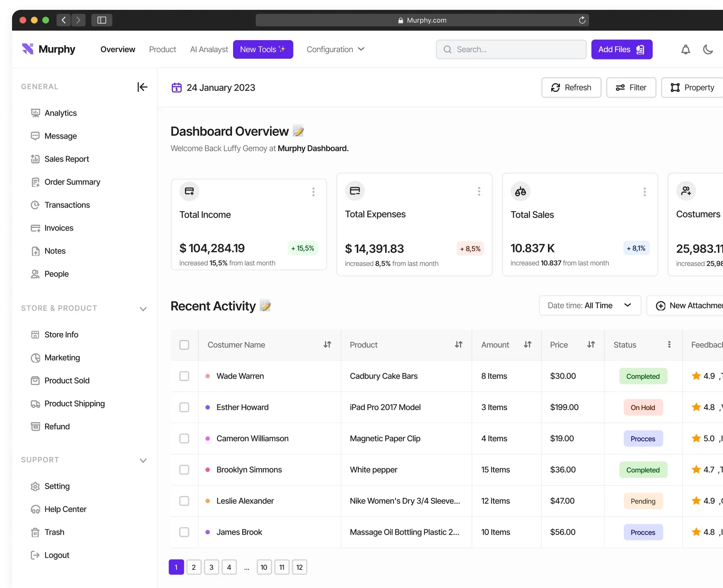Viewport: 723px width, 588px height.
Task: Open the Configuration dropdown
Action: (x=335, y=49)
